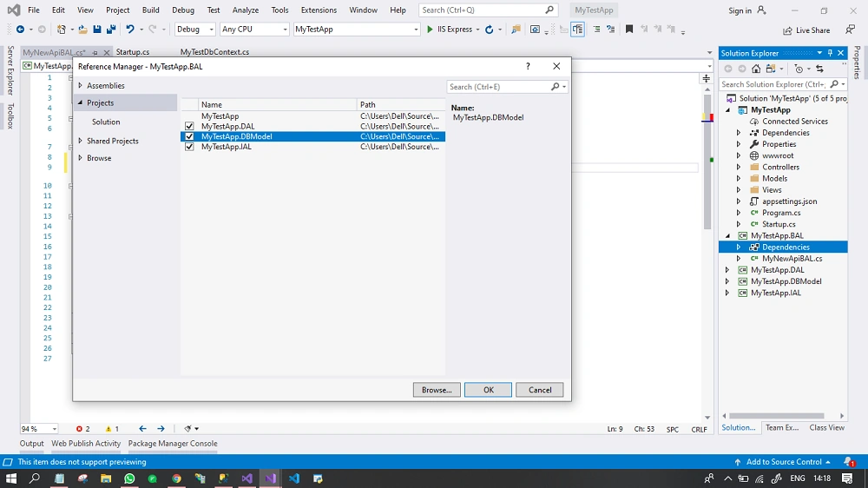The image size is (868, 488).
Task: Click Navigate Backward icon in toolbar
Action: point(21,30)
